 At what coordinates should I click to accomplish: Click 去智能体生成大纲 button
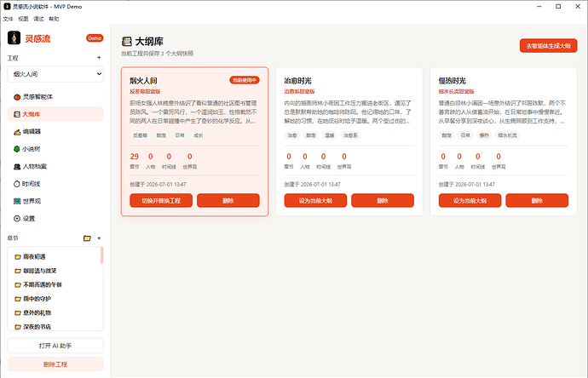tap(548, 46)
